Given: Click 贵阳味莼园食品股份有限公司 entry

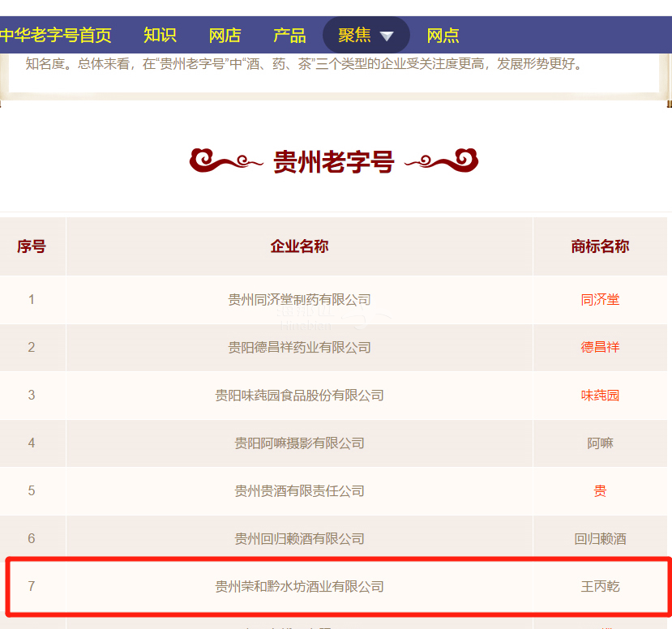Looking at the screenshot, I should (299, 396).
